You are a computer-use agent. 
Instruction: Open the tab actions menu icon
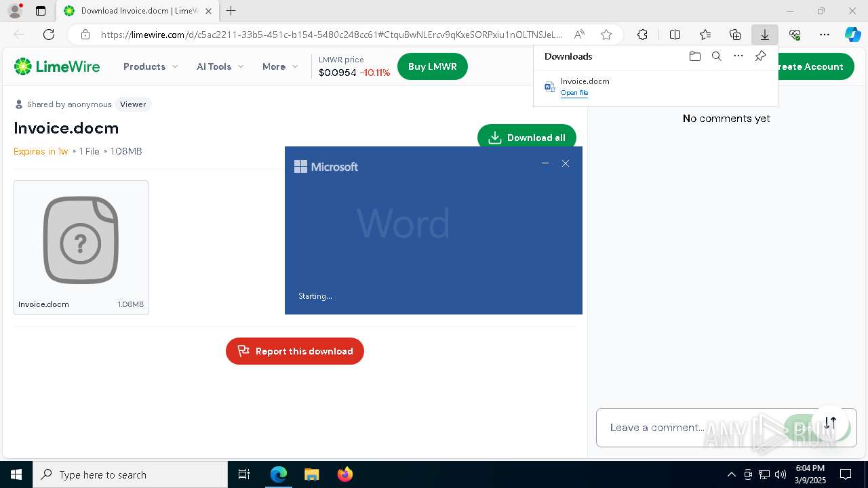pyautogui.click(x=41, y=11)
